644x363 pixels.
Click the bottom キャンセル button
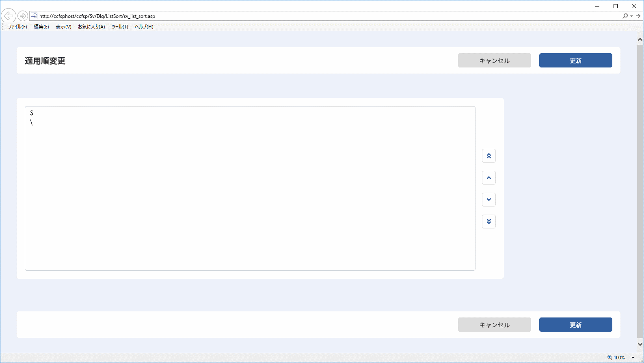tap(495, 325)
